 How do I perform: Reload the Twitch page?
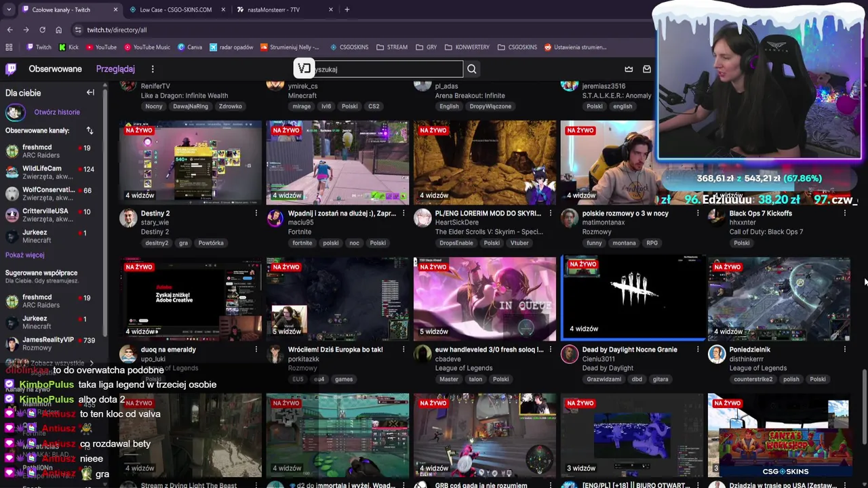(42, 30)
